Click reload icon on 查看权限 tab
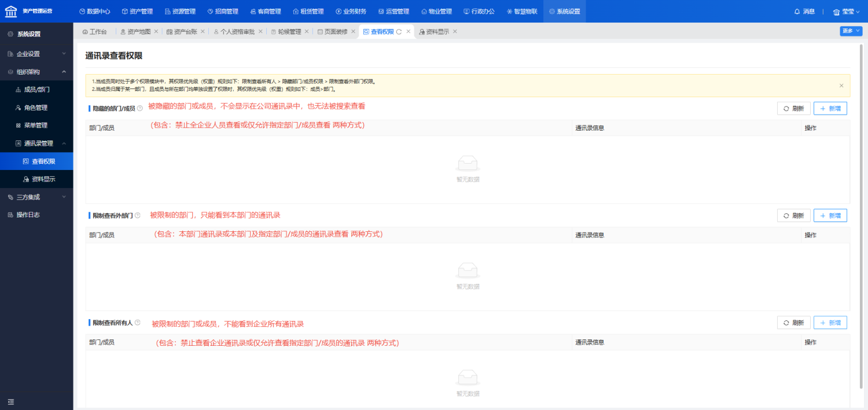This screenshot has height=410, width=868. pos(399,32)
